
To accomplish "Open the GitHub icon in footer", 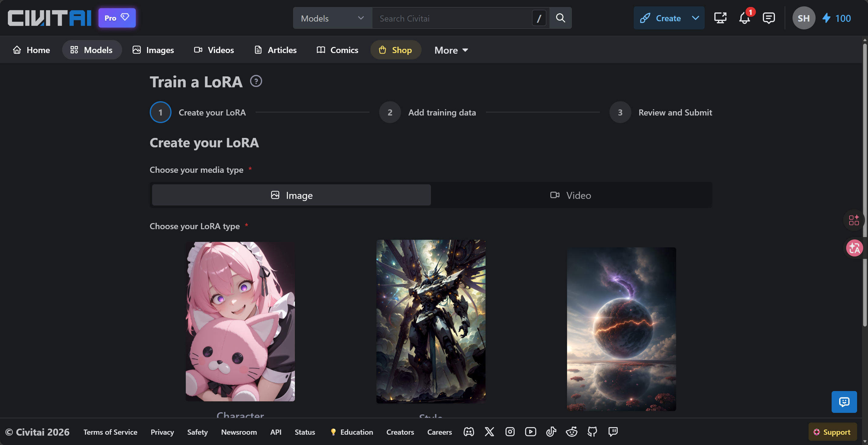I will [592, 432].
